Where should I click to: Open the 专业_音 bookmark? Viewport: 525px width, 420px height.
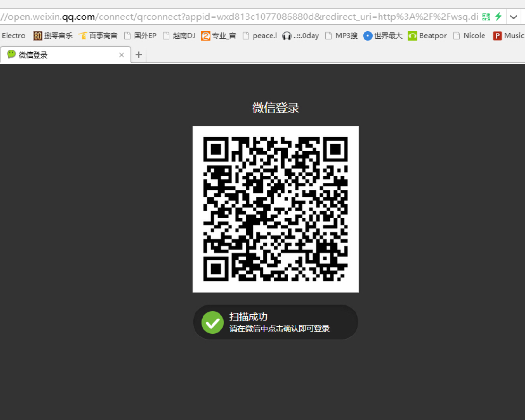(219, 35)
